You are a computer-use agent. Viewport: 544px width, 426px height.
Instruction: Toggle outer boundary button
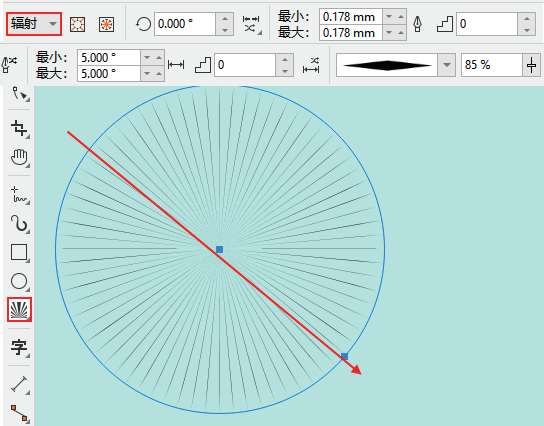[107, 24]
